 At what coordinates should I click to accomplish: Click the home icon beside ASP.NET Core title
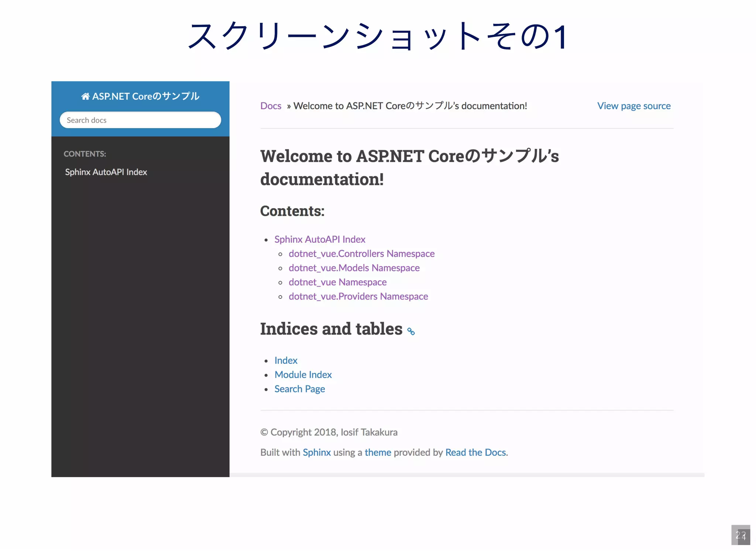click(85, 96)
